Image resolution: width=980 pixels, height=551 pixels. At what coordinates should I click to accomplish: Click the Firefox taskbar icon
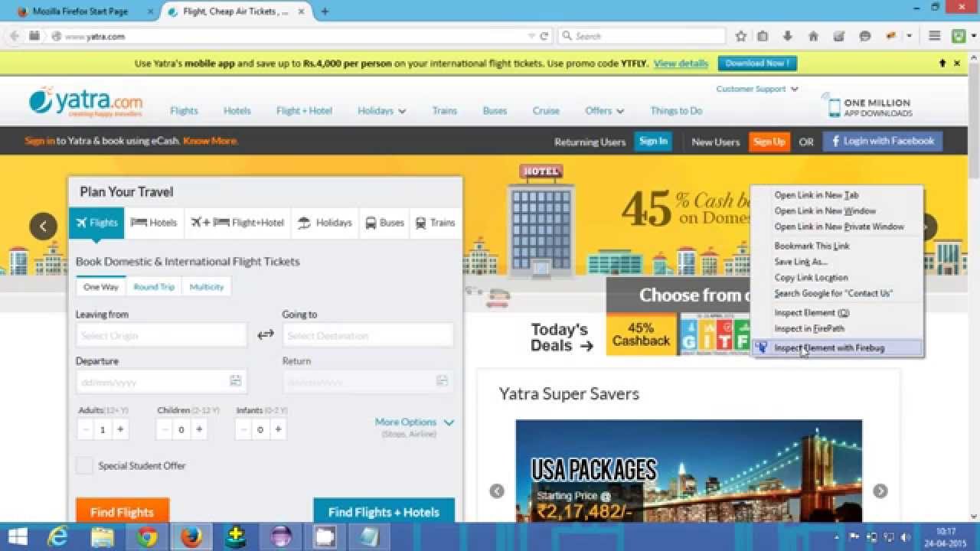191,536
